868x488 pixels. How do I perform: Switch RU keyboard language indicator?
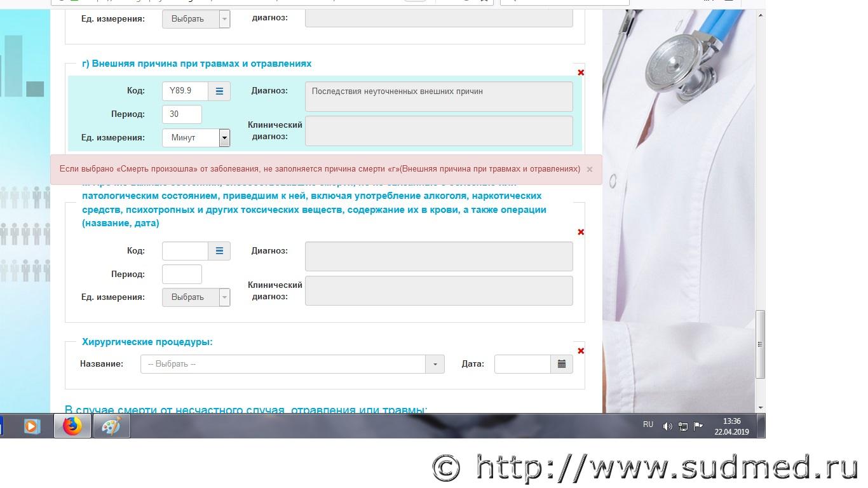click(x=648, y=424)
